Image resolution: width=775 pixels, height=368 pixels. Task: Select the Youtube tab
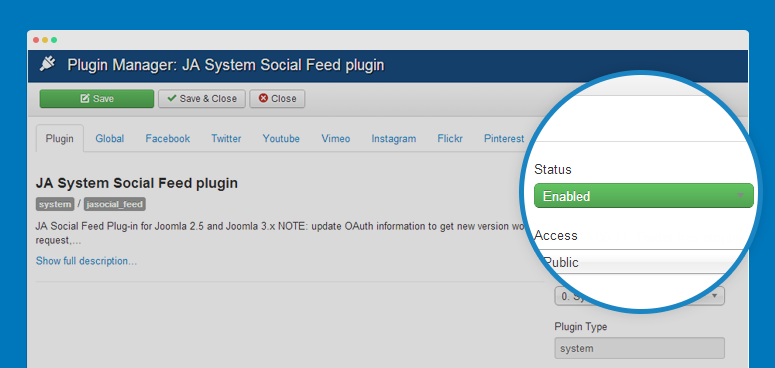pos(281,139)
